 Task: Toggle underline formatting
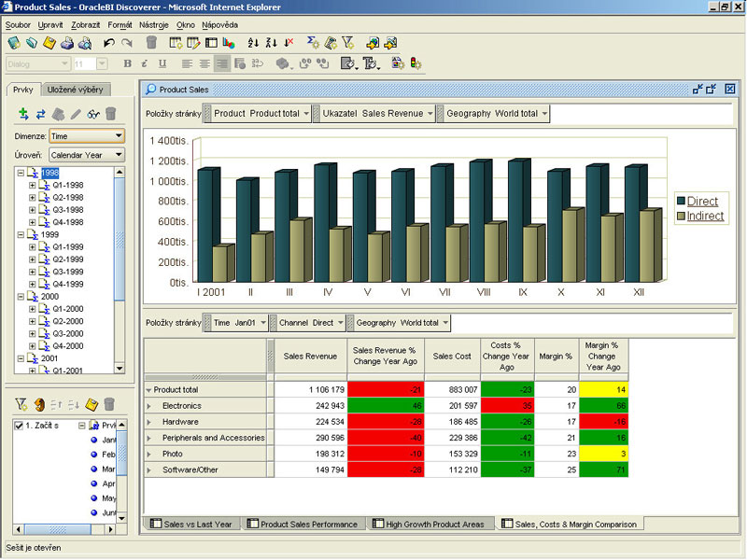pyautogui.click(x=162, y=63)
